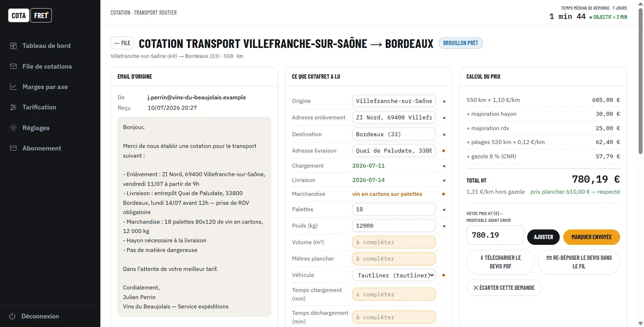
Task: Click green dot beside Adresse enlèvement
Action: [x=444, y=118]
